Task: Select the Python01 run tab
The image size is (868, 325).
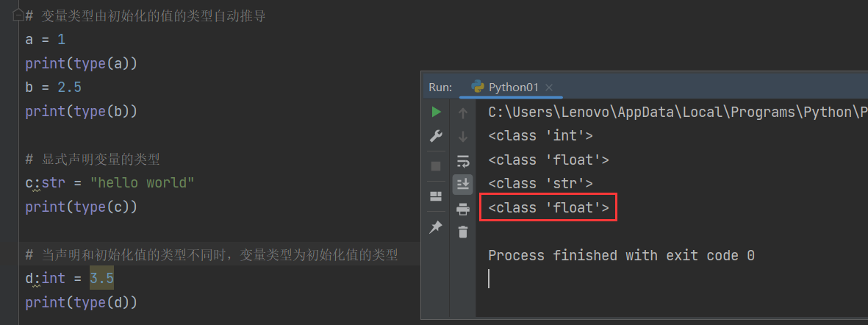Action: tap(506, 87)
